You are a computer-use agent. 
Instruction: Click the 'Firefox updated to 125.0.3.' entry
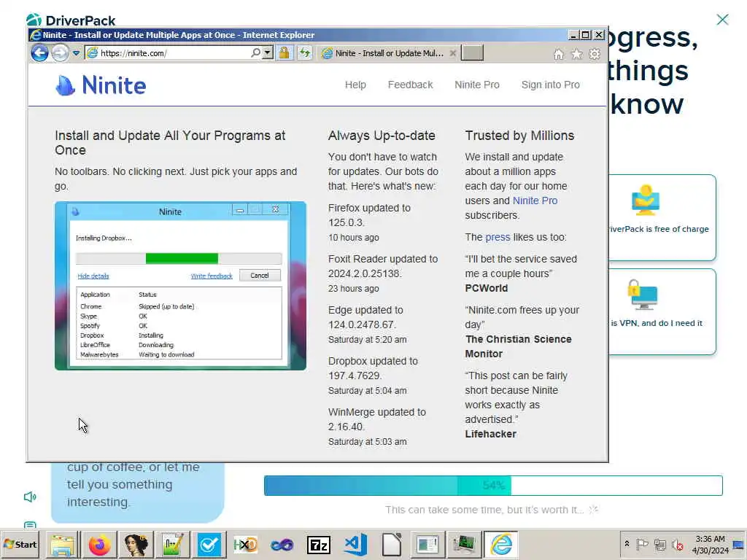[369, 215]
